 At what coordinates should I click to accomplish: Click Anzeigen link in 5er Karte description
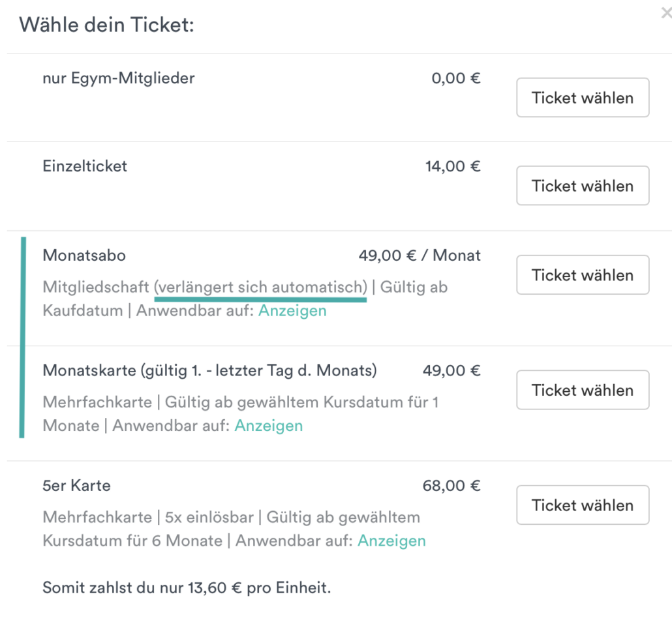[391, 540]
